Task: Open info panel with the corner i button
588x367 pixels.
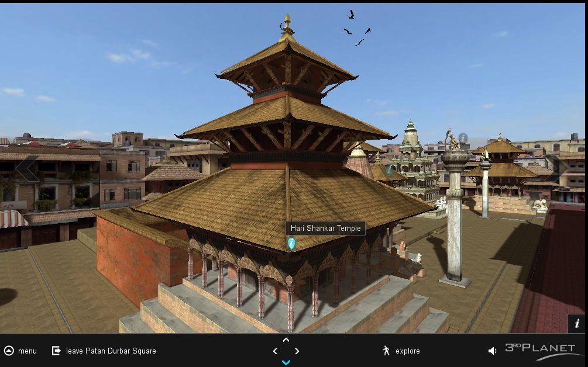Action: coord(576,323)
